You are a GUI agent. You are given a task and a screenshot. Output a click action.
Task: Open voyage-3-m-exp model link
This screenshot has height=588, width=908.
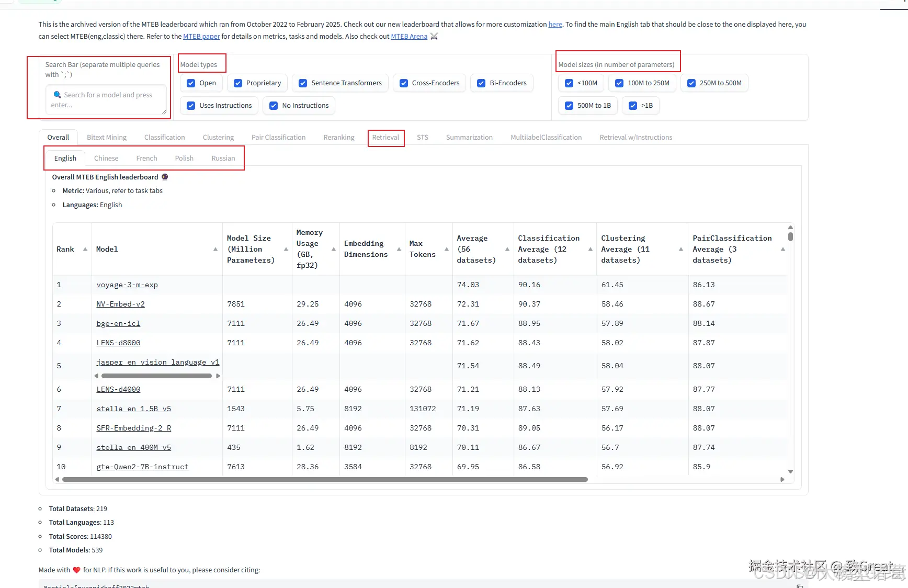127,285
